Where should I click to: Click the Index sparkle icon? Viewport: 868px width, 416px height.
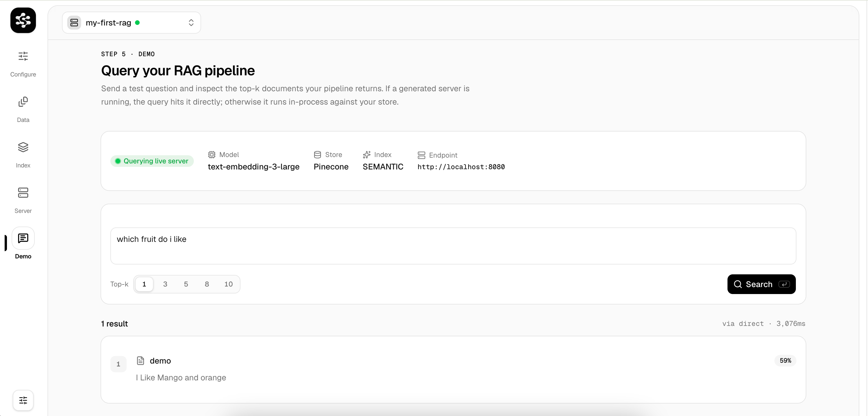(366, 155)
